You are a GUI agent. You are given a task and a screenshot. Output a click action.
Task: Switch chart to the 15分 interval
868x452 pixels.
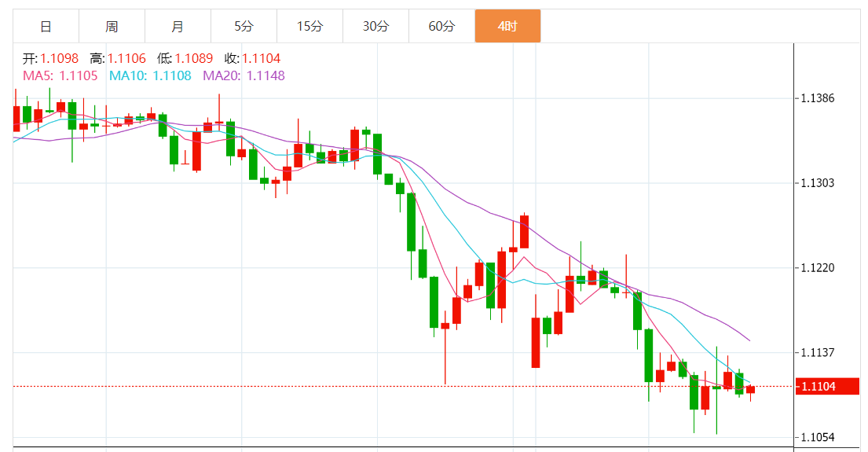click(x=309, y=26)
